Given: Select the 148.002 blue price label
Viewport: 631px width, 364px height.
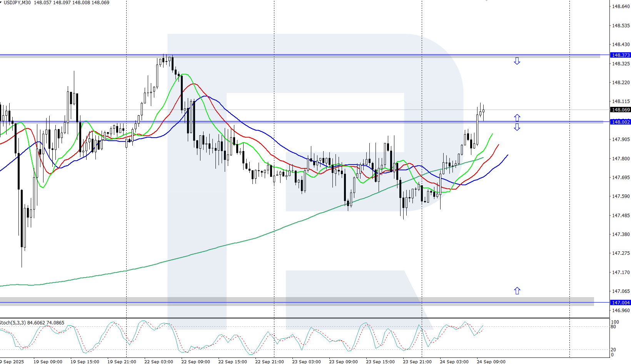Looking at the screenshot, I should point(620,122).
